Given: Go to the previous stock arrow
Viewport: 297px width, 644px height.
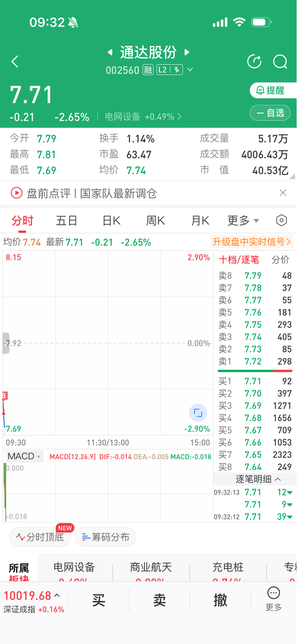Looking at the screenshot, I should tap(110, 52).
